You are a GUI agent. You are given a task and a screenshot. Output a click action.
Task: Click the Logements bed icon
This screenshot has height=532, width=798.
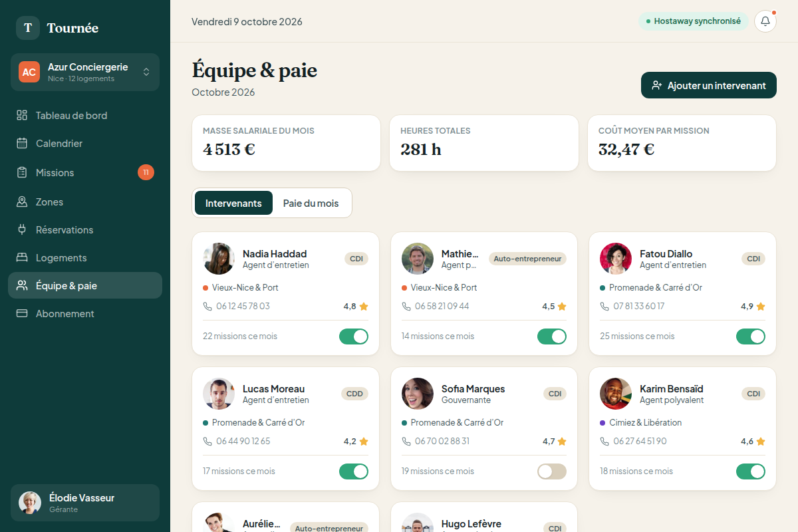click(22, 257)
